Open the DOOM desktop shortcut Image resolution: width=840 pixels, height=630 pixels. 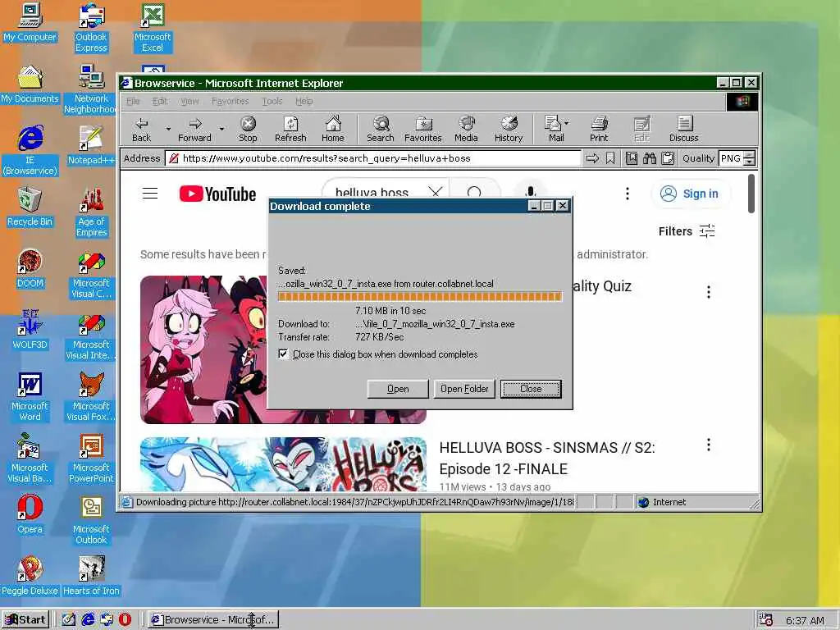click(30, 269)
